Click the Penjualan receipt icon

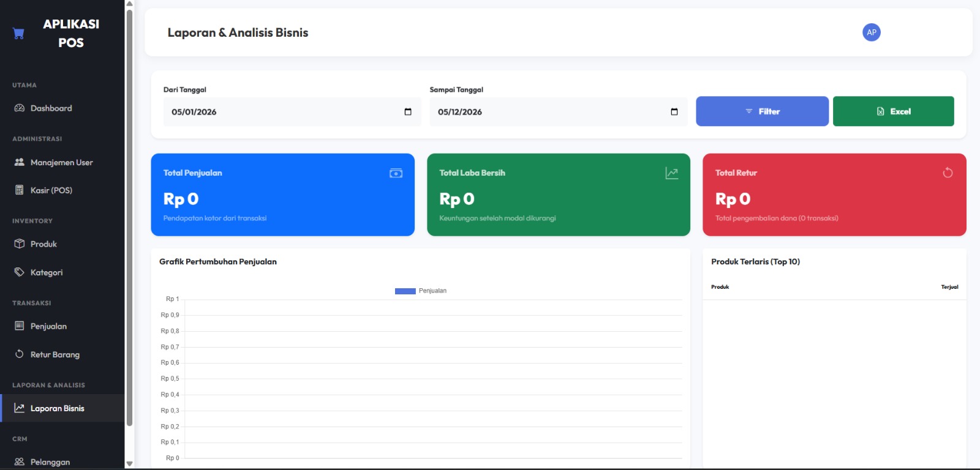19,326
